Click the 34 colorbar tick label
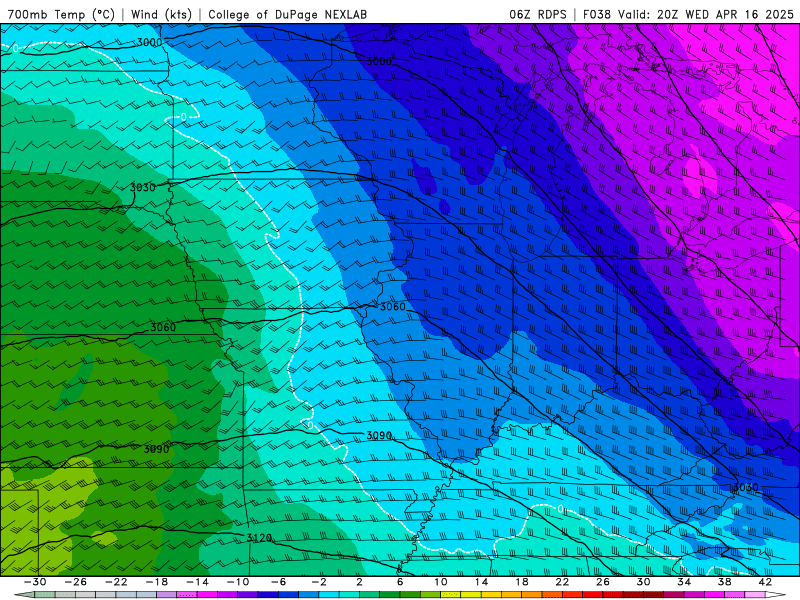800x600 pixels. point(684,582)
